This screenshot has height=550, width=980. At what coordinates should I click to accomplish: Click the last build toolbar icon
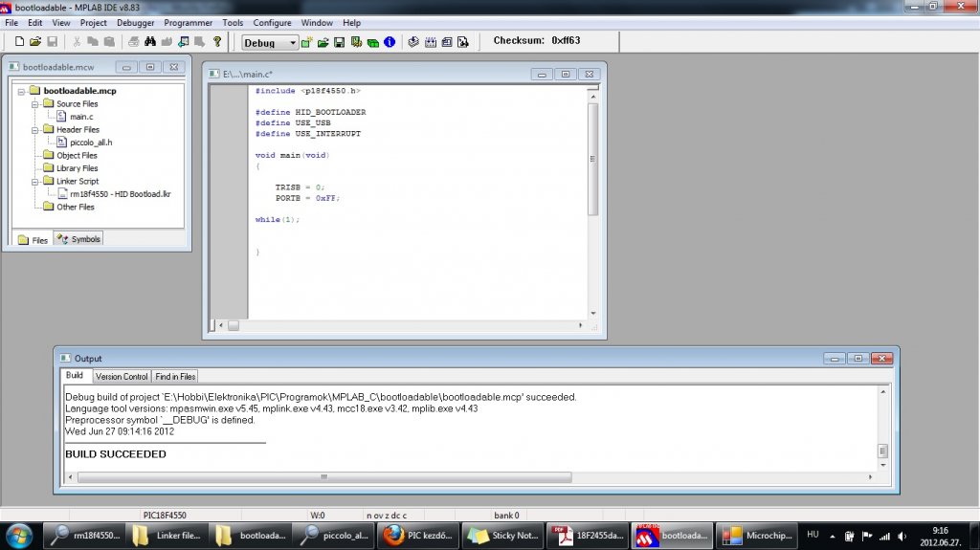(463, 42)
